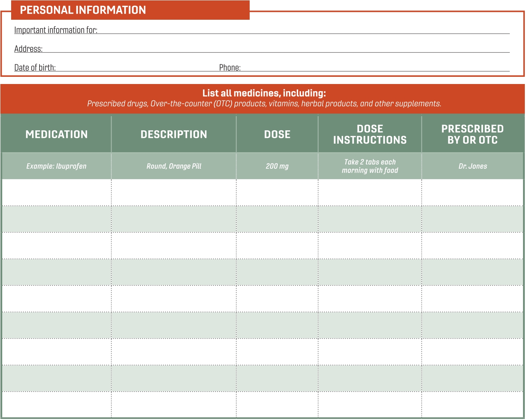Click first blank Dose cell below example
Image resolution: width=527 pixels, height=420 pixels.
point(277,192)
